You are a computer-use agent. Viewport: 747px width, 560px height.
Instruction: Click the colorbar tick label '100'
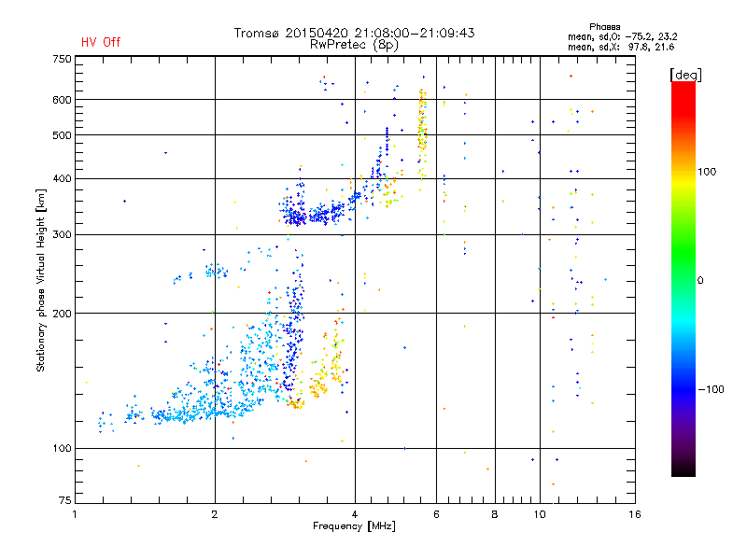click(x=707, y=172)
